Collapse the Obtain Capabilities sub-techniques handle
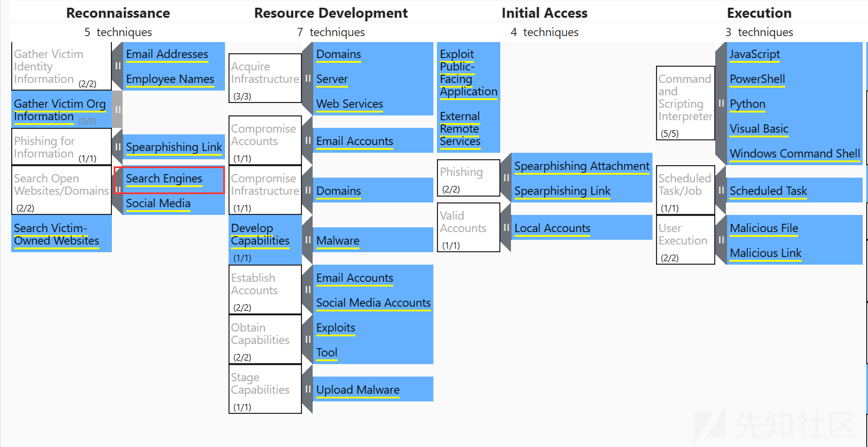This screenshot has width=868, height=447. tap(308, 339)
